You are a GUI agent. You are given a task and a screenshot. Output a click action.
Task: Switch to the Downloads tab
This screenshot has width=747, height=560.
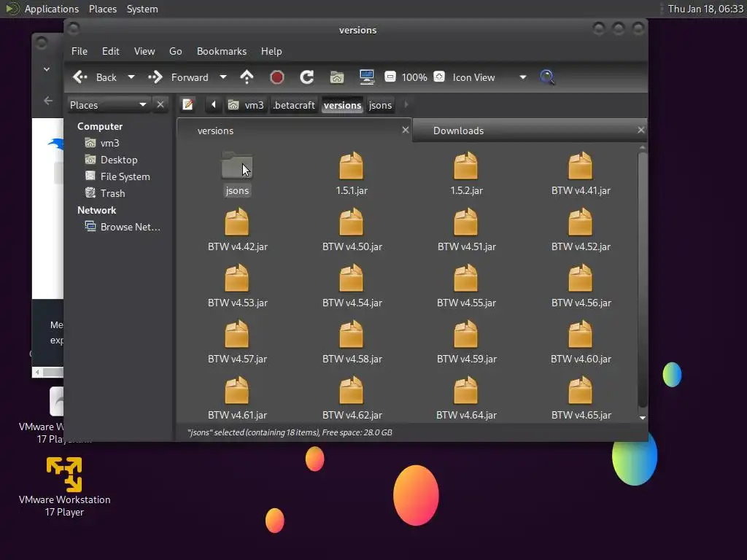click(458, 131)
